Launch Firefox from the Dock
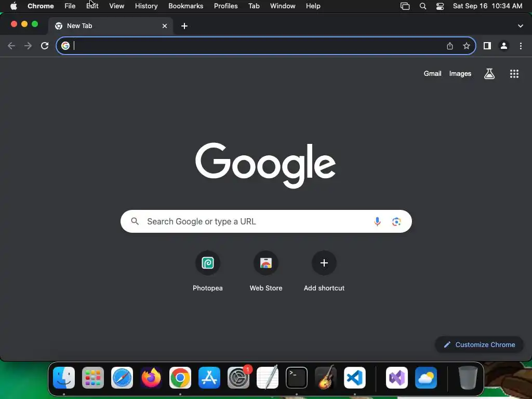Viewport: 532px width, 399px height. coord(151,378)
